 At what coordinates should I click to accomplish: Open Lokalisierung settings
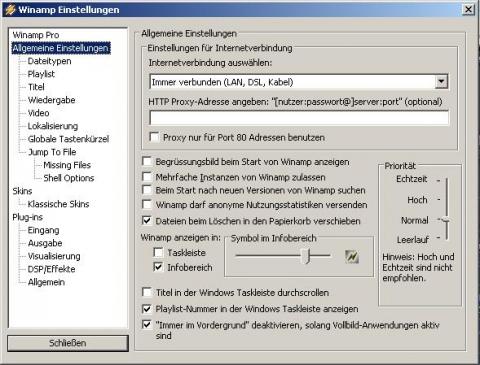point(53,126)
